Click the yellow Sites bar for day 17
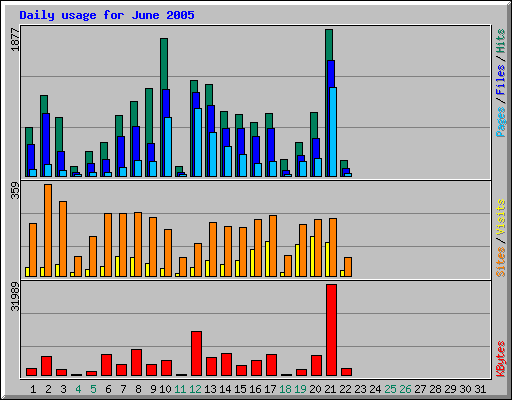 267,259
